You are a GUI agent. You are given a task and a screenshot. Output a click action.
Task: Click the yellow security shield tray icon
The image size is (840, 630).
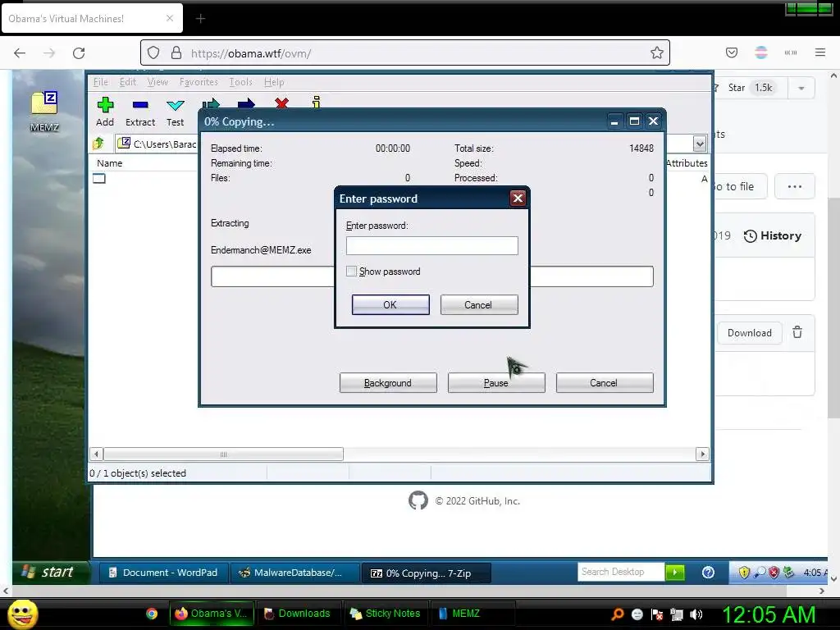(x=744, y=572)
